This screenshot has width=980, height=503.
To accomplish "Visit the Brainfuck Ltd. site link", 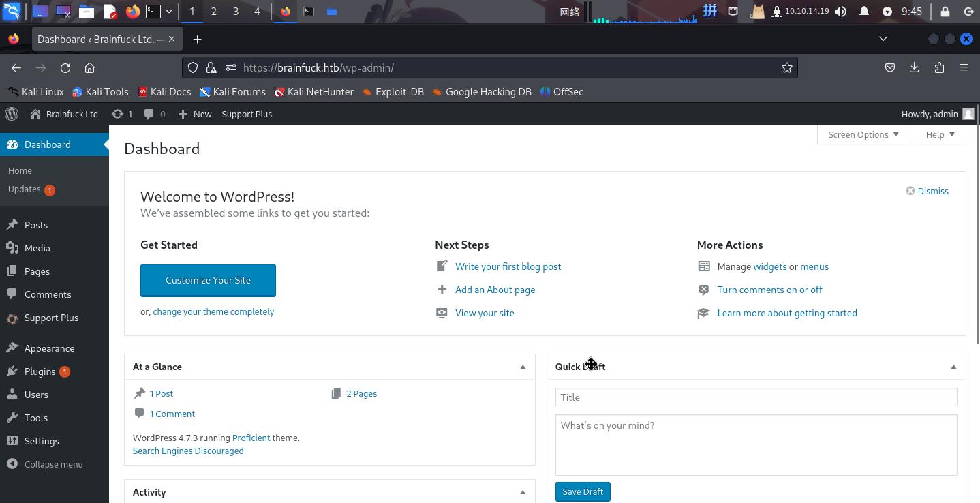I will (x=65, y=114).
